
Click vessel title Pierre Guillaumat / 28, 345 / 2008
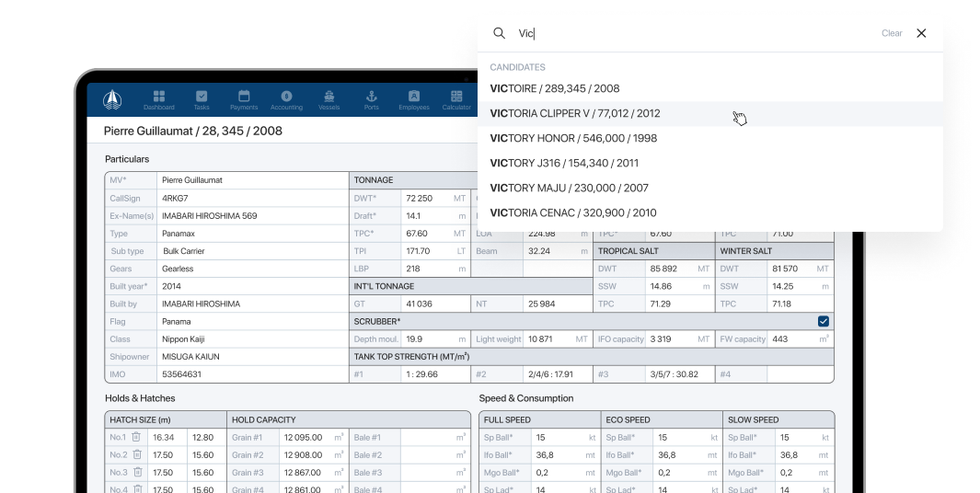click(x=193, y=131)
